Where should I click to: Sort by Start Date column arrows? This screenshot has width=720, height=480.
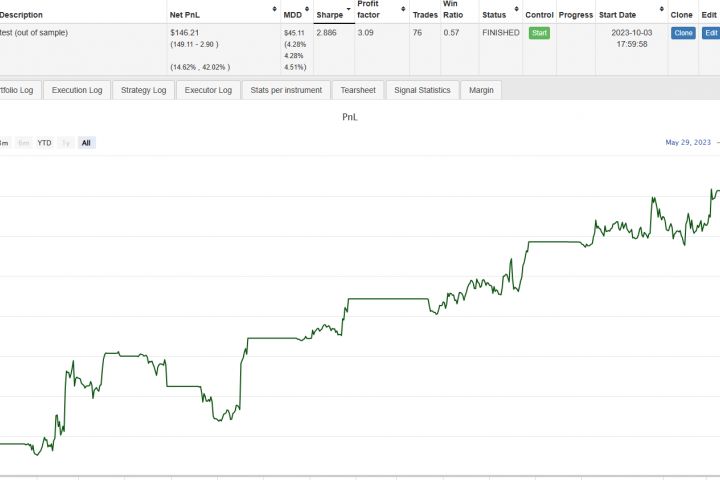coord(662,9)
